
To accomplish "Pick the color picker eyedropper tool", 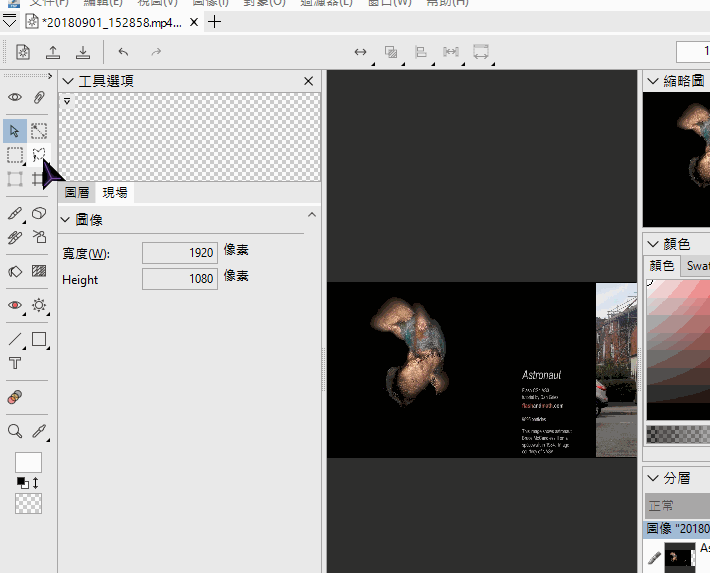I will pos(39,431).
